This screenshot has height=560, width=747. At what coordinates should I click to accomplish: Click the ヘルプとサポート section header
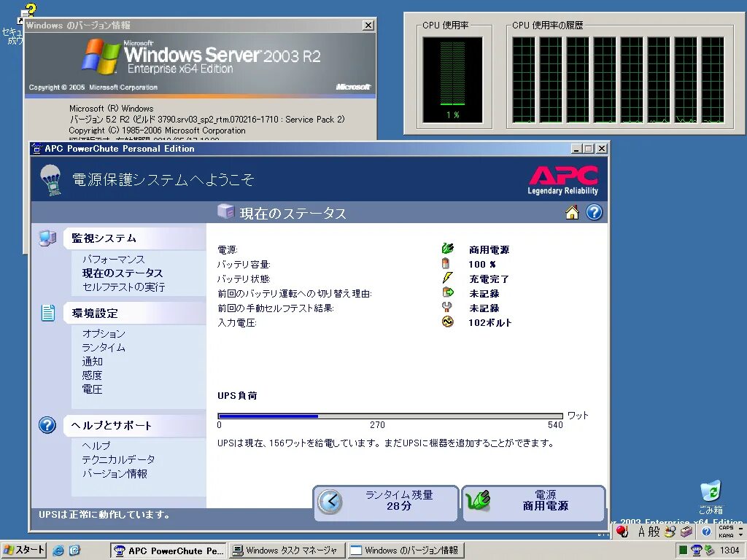click(134, 425)
